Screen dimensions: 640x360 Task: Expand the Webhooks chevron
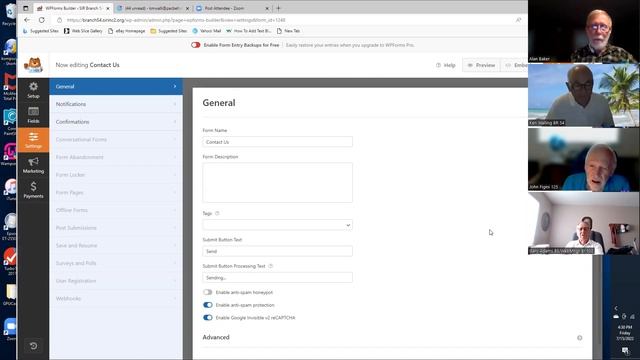pos(175,298)
